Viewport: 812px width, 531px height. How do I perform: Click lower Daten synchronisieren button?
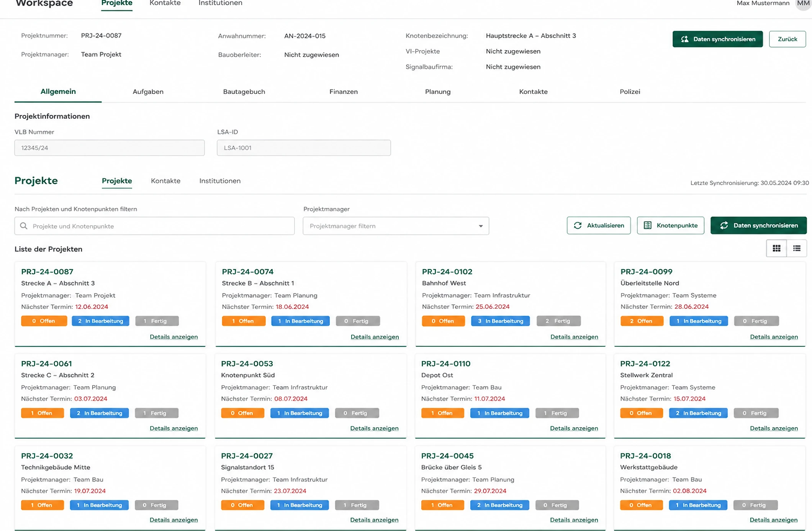coord(758,226)
